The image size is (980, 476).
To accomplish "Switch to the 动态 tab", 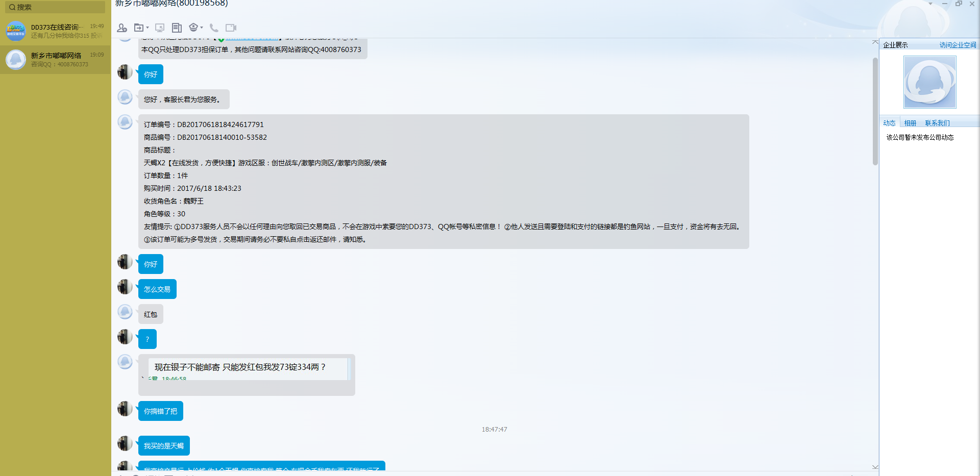I will pyautogui.click(x=889, y=123).
